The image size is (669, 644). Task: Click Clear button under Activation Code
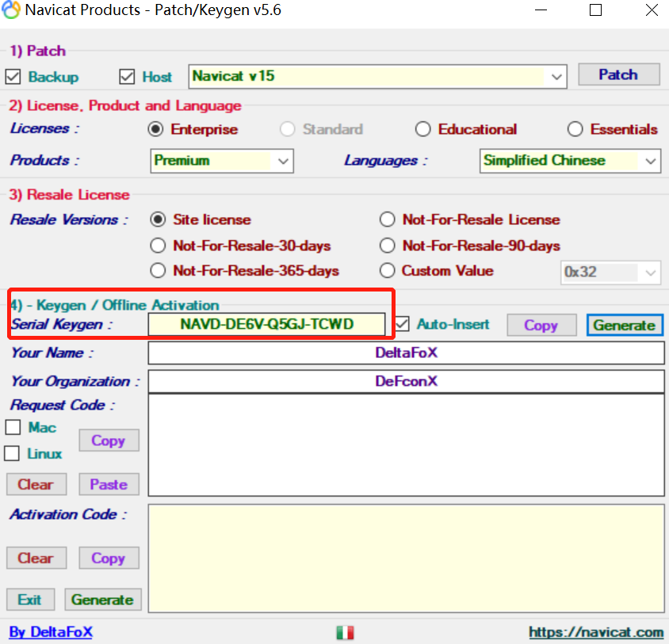click(x=36, y=558)
